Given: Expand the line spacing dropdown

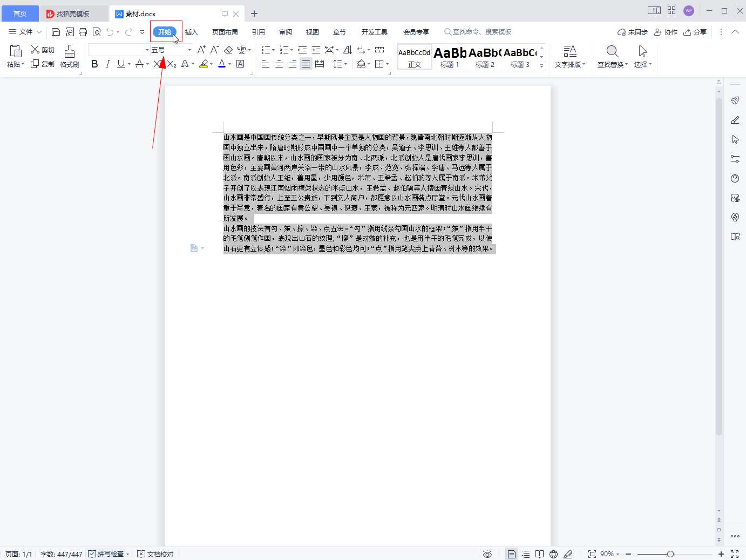Looking at the screenshot, I should [345, 64].
